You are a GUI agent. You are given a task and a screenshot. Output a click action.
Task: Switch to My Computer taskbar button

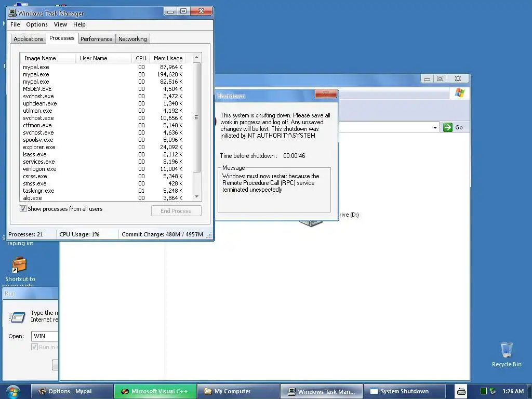238,391
